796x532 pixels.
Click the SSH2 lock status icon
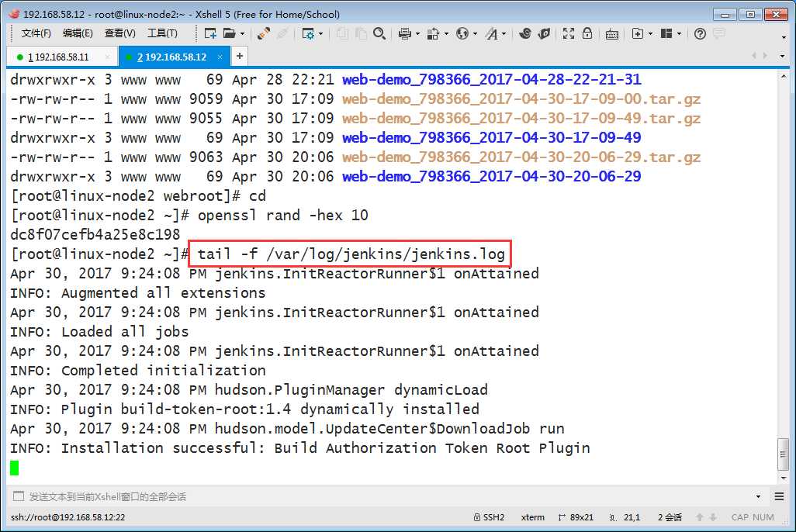[x=476, y=517]
